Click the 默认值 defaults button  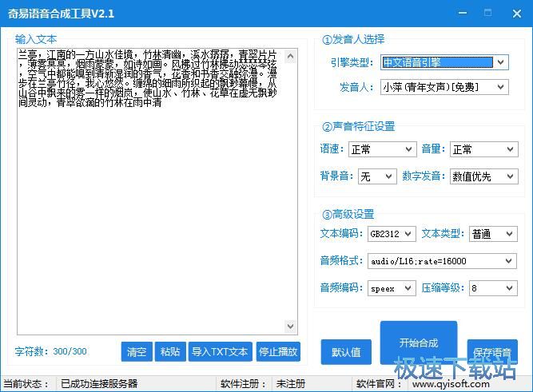tap(346, 351)
